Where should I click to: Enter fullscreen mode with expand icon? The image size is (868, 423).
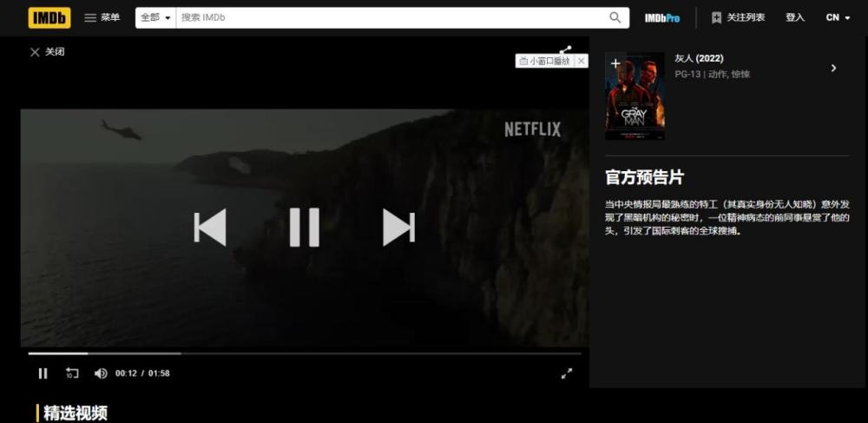[567, 373]
